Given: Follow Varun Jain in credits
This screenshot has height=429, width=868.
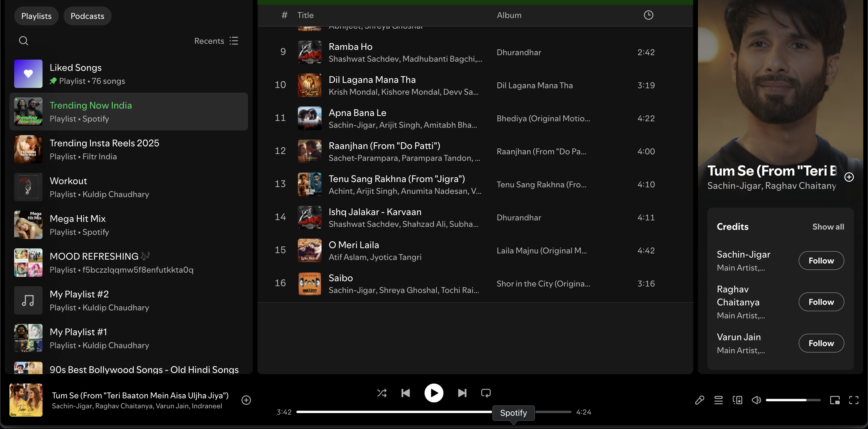Looking at the screenshot, I should click(x=821, y=343).
